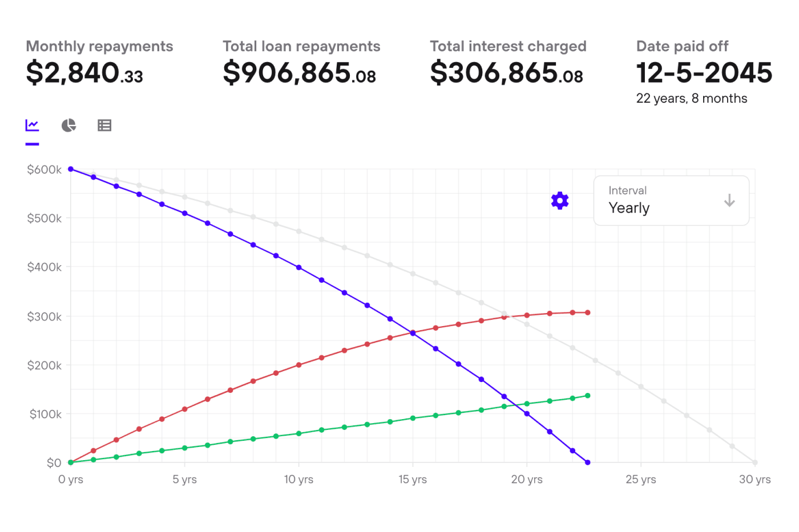Click the blue balance point at 10 years
Image resolution: width=799 pixels, height=532 pixels.
point(298,267)
